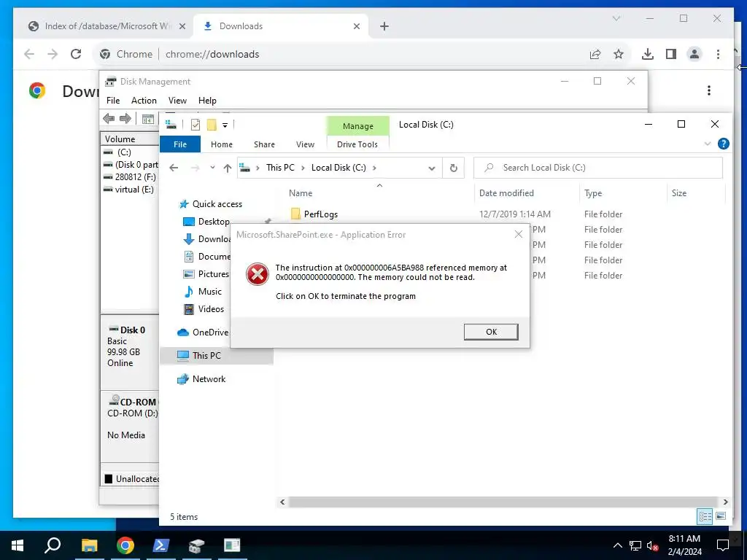Select volume 280812 (F:) in Disk Management

(x=131, y=177)
